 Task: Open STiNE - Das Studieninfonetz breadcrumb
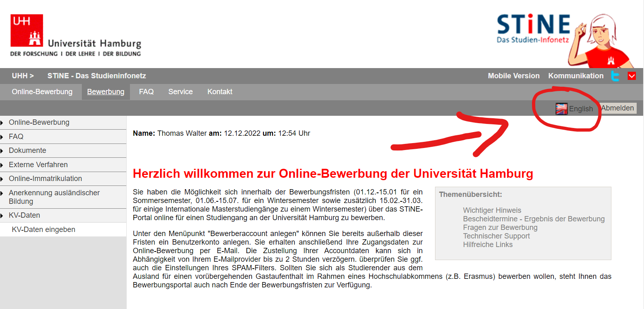97,76
